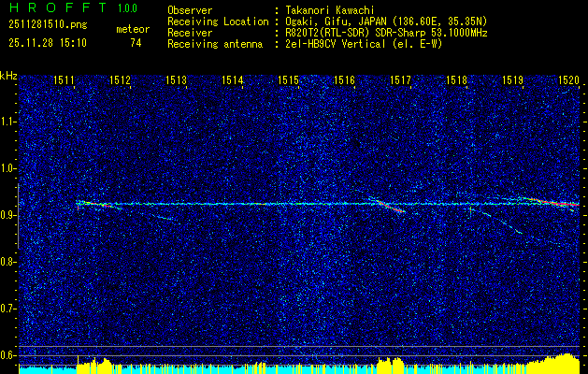Click the 0.9 kHz axis label

click(x=7, y=215)
